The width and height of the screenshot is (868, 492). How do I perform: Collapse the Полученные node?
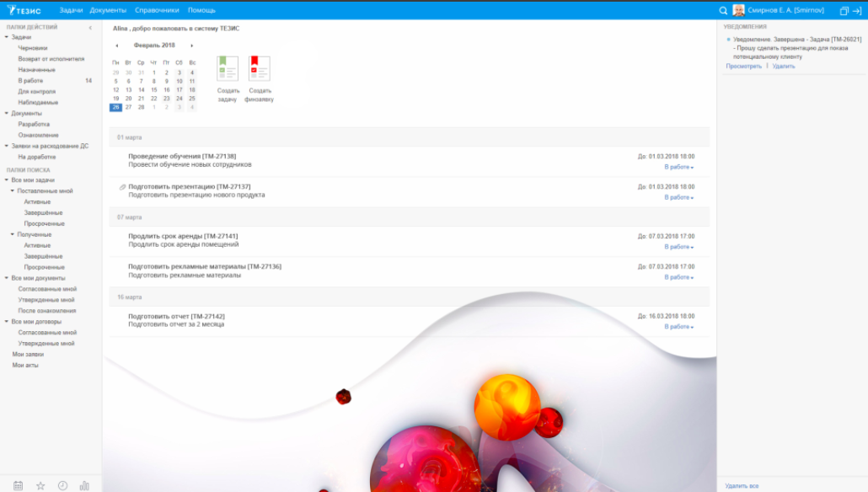coord(12,235)
